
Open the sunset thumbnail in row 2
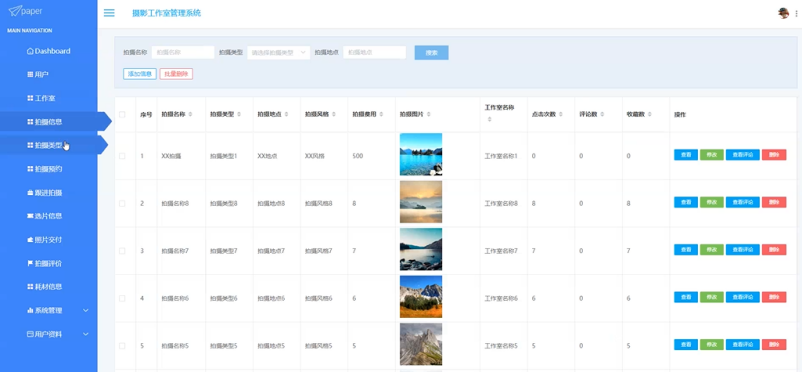tap(421, 202)
